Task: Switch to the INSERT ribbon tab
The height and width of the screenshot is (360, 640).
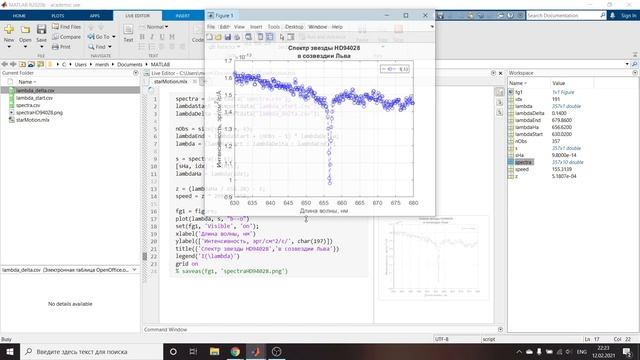Action: point(182,16)
